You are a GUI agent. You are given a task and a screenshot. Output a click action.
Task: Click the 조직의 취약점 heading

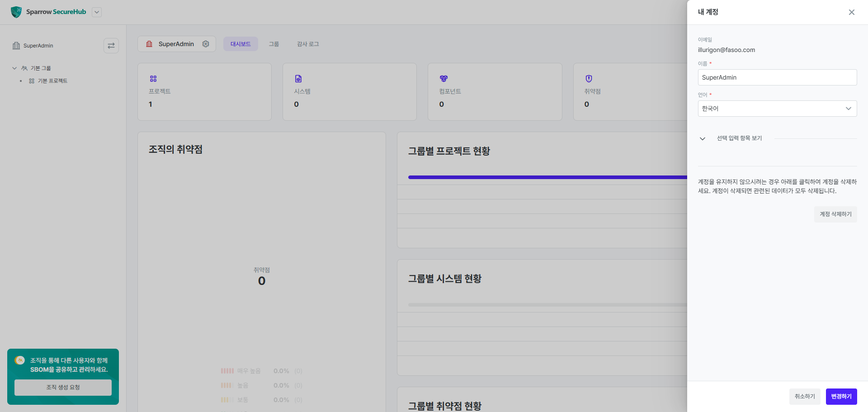pos(176,150)
